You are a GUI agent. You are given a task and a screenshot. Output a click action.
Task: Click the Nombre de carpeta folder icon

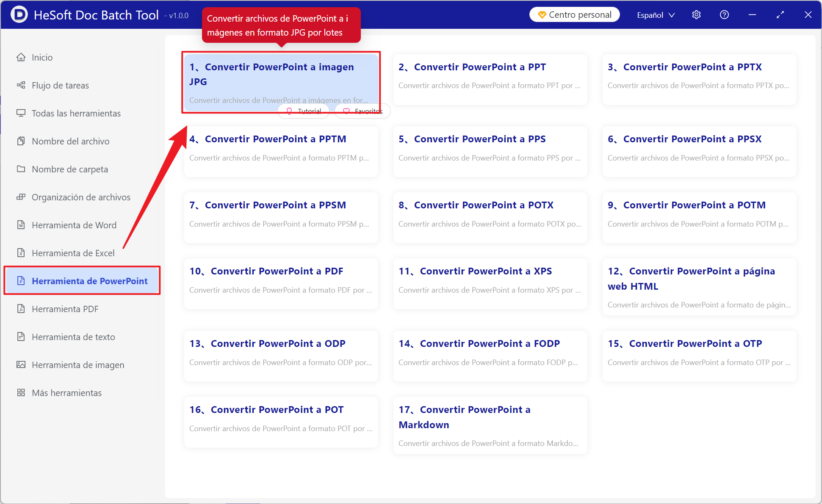(21, 169)
